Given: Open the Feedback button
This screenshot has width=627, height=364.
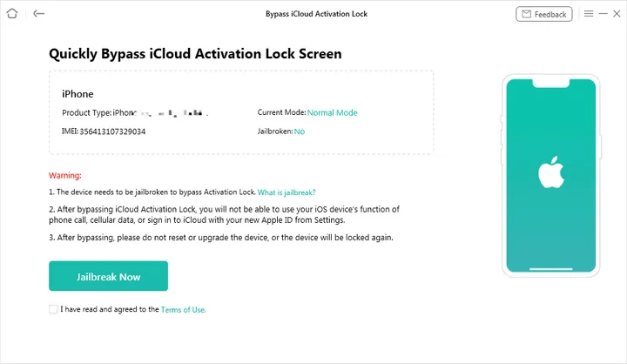Looking at the screenshot, I should [x=543, y=14].
